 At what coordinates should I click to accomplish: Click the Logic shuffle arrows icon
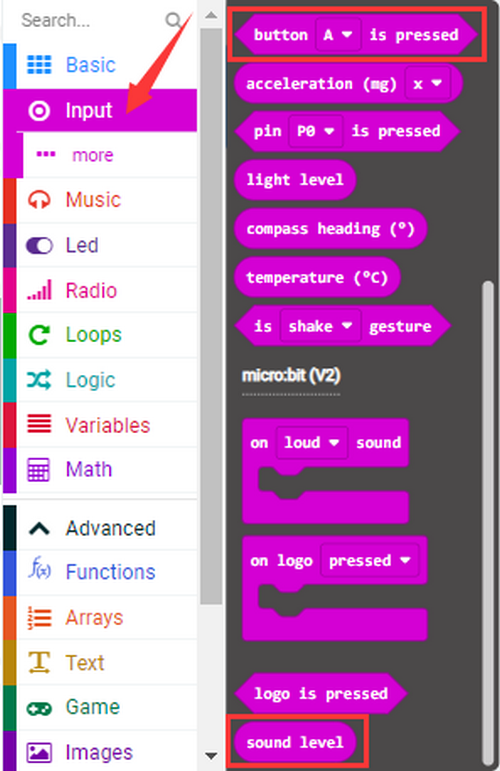(x=39, y=380)
